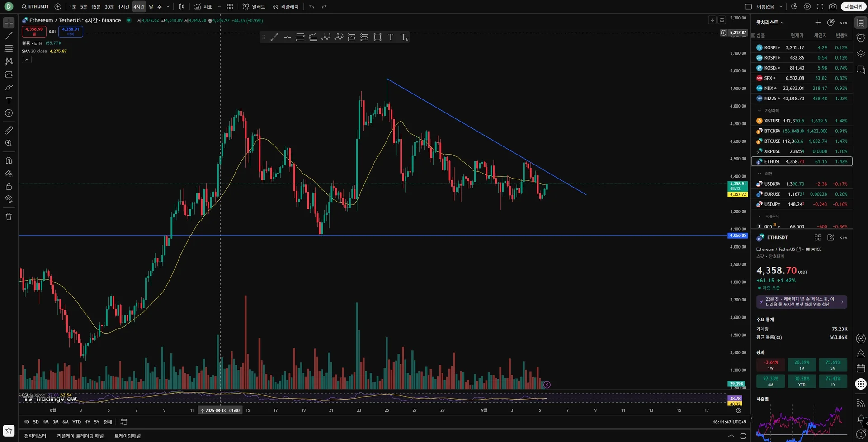Viewport: 868px width, 442px height.
Task: Set date range to YTD
Action: (76, 422)
